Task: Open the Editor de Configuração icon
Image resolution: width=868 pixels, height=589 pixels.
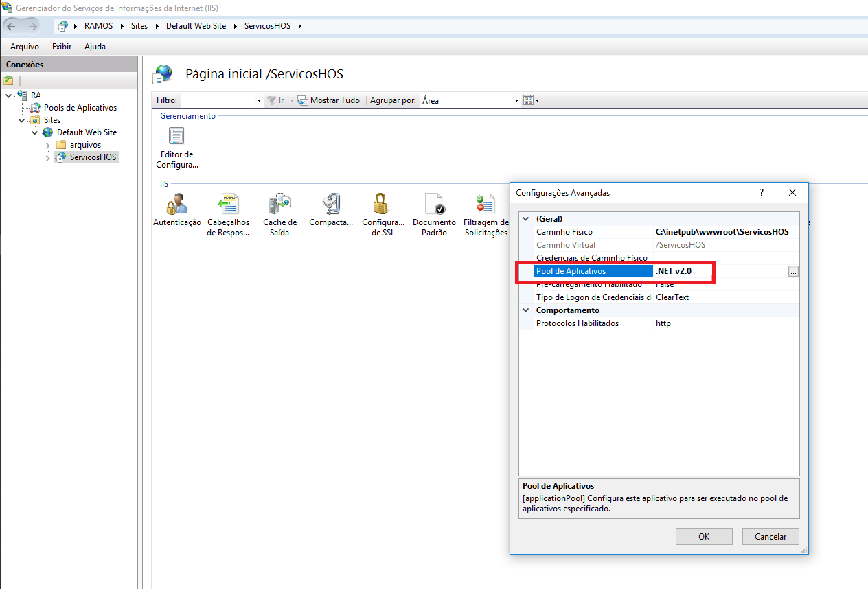Action: click(176, 137)
